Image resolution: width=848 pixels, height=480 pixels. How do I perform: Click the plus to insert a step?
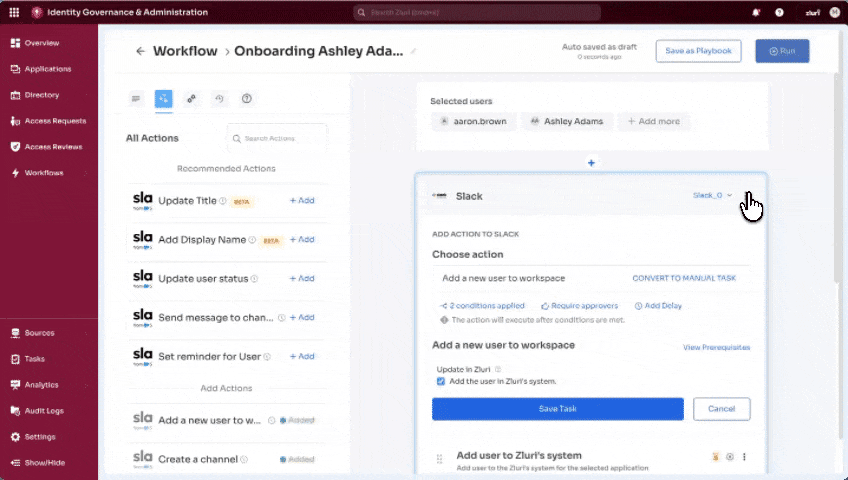591,163
